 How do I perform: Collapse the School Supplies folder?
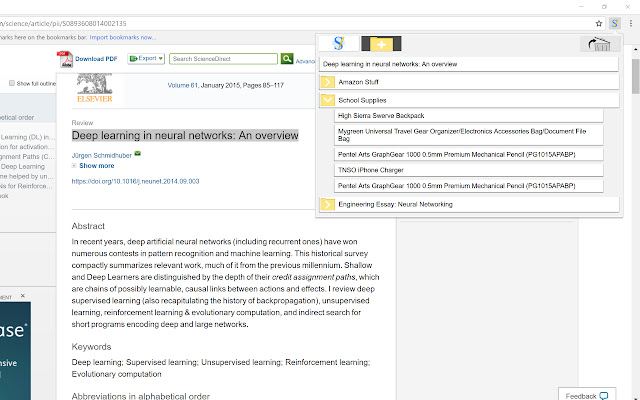327,100
